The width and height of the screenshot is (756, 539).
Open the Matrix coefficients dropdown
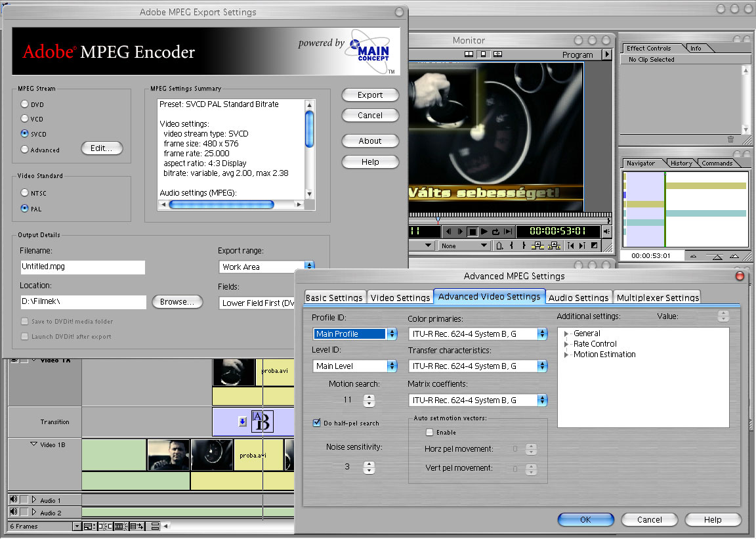pos(478,400)
